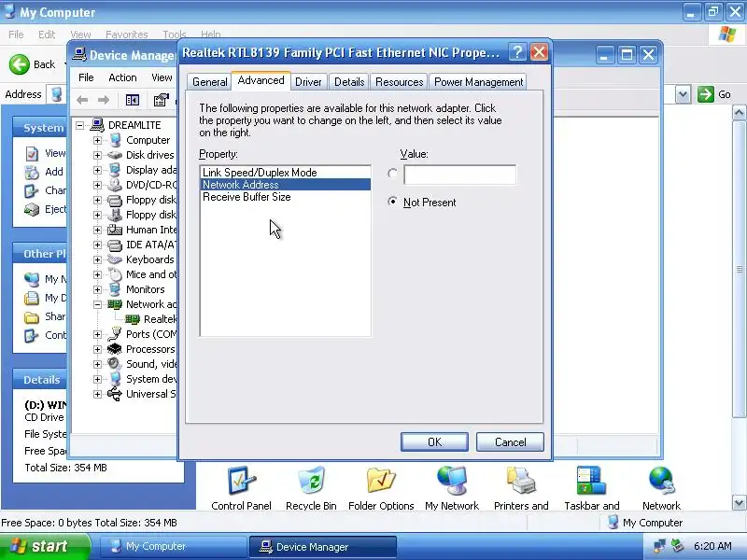747x560 pixels.
Task: Switch to My Computer taskbar button
Action: [x=173, y=546]
